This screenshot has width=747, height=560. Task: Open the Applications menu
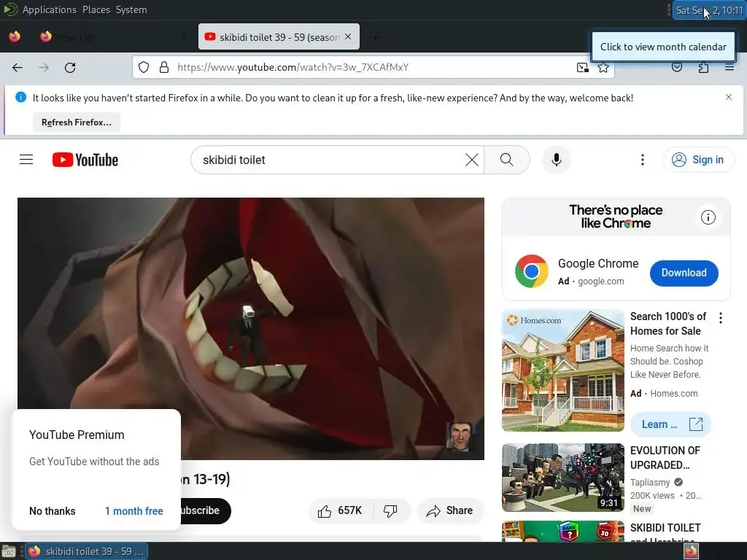[x=49, y=9]
